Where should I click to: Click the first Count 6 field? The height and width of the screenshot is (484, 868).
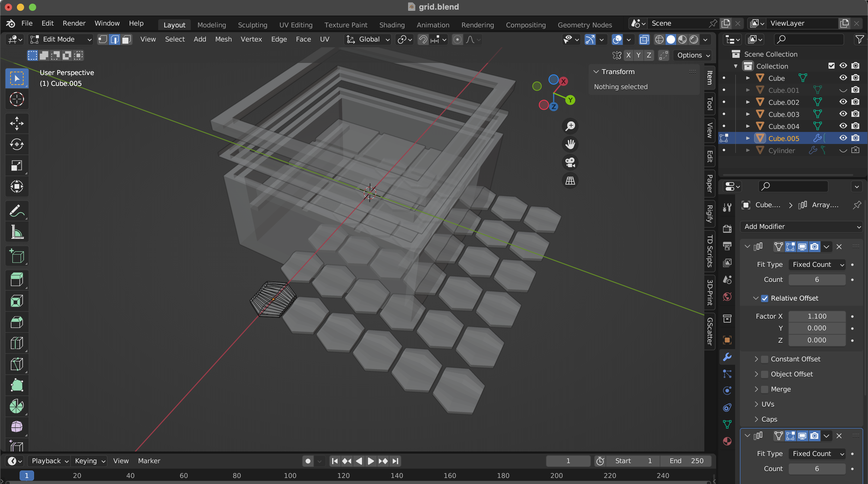817,279
